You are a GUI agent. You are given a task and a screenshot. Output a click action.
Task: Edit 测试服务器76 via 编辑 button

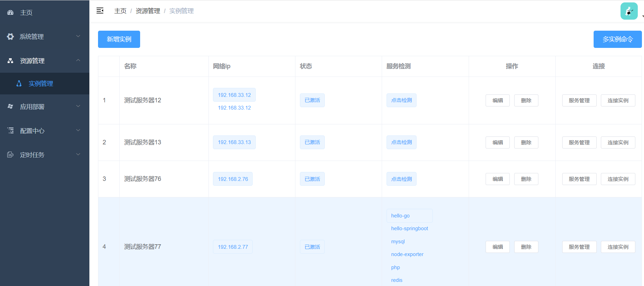498,179
